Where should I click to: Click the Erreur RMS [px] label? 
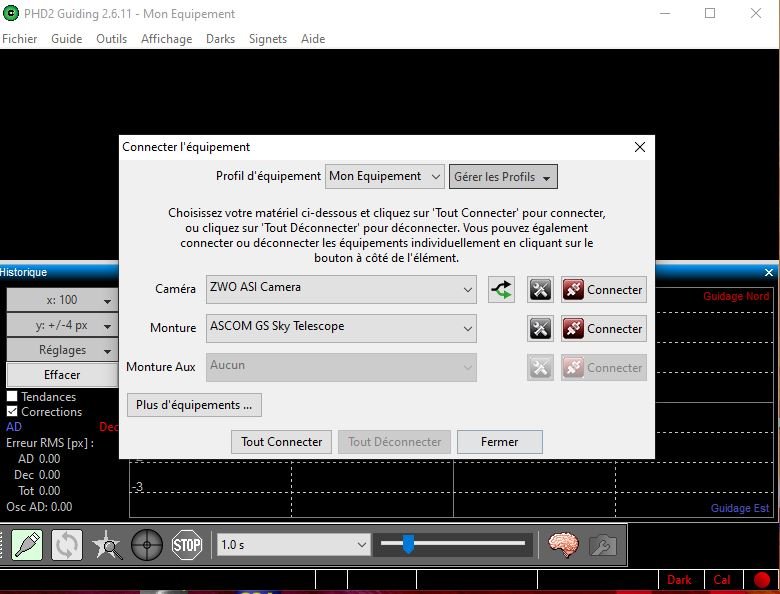(50, 443)
